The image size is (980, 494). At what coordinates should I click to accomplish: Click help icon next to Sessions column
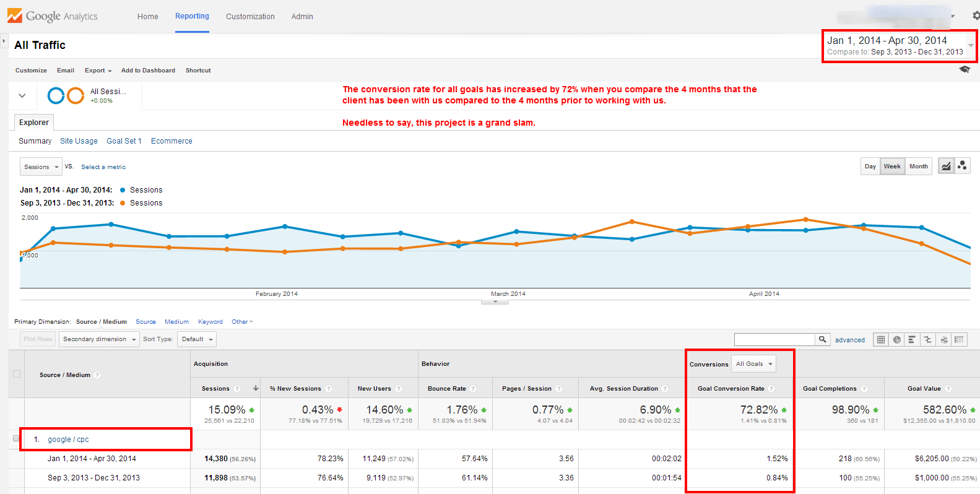(x=236, y=389)
